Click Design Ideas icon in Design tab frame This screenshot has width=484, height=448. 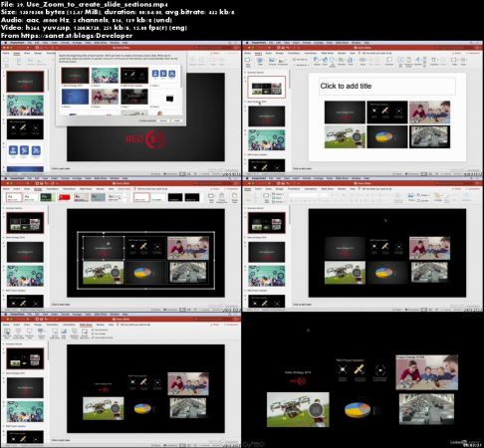235,197
